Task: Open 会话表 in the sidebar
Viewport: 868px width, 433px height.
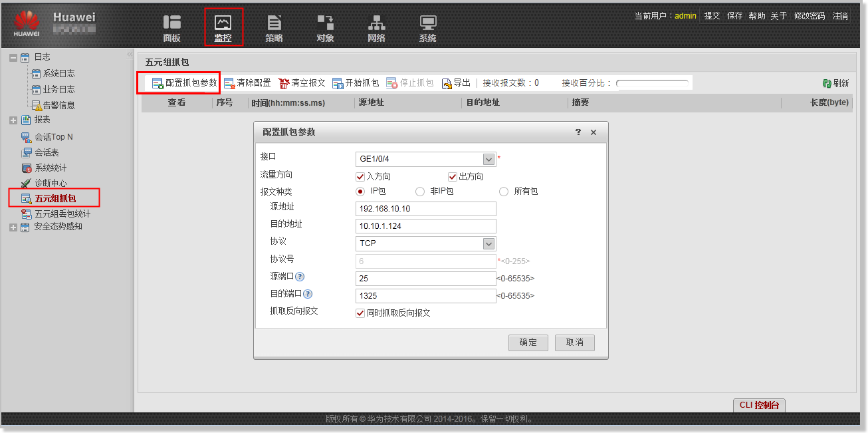Action: click(x=47, y=152)
